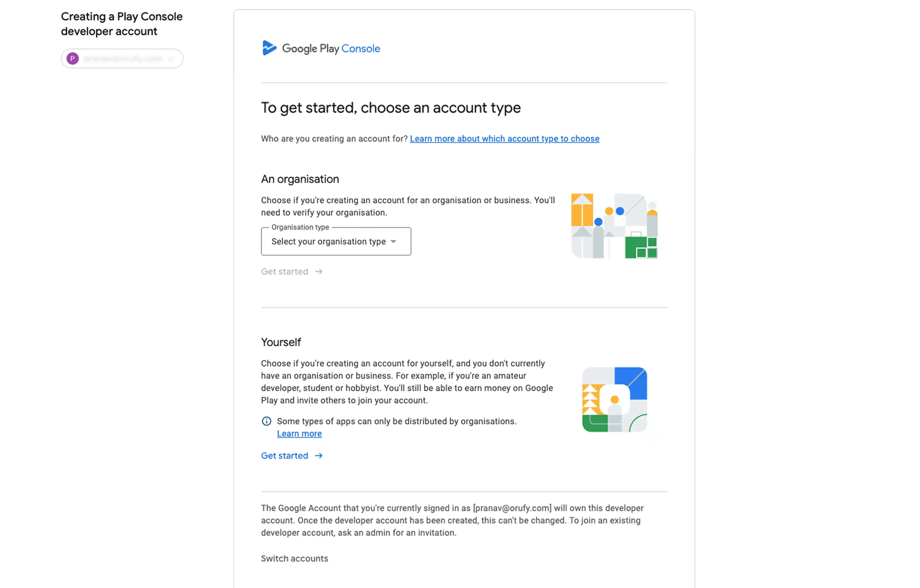This screenshot has width=920, height=588.
Task: Click the arrow icon beside organisation Get started
Action: tap(319, 272)
